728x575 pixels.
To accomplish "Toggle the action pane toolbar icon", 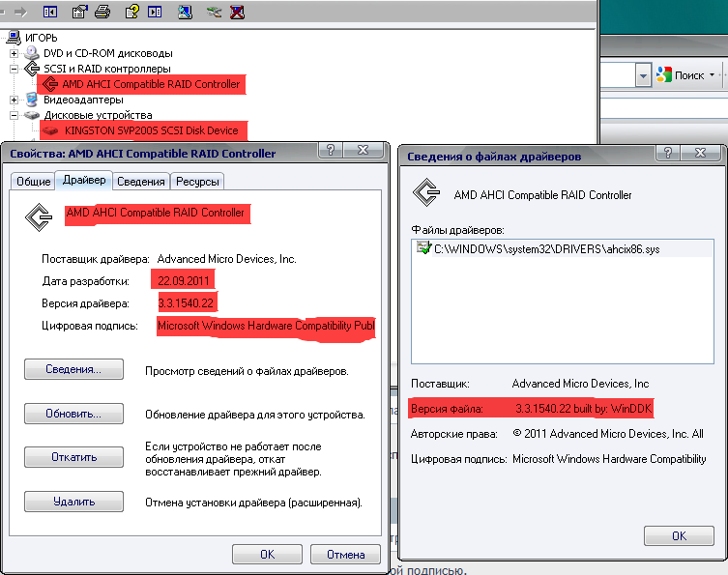I will click(155, 12).
